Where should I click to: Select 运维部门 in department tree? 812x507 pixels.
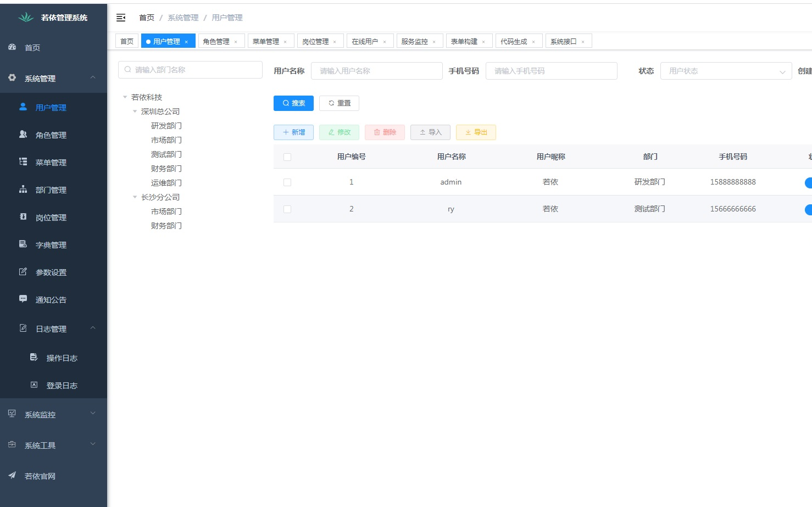(166, 183)
